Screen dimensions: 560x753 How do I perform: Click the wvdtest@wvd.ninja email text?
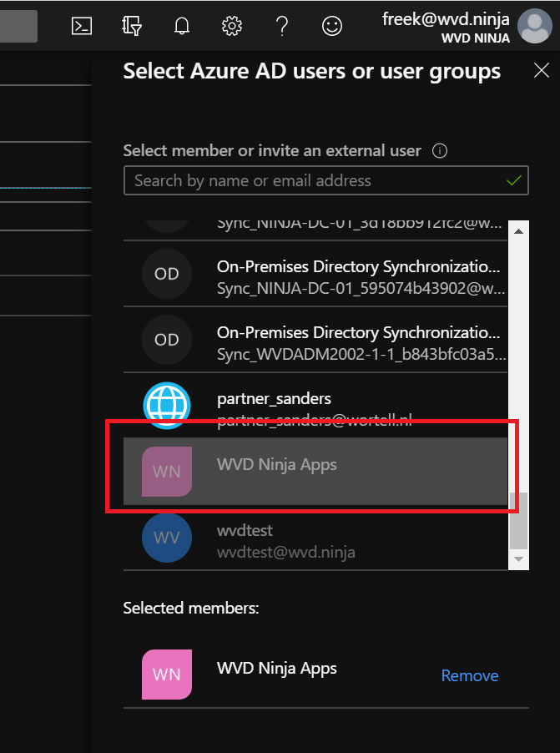click(x=285, y=553)
